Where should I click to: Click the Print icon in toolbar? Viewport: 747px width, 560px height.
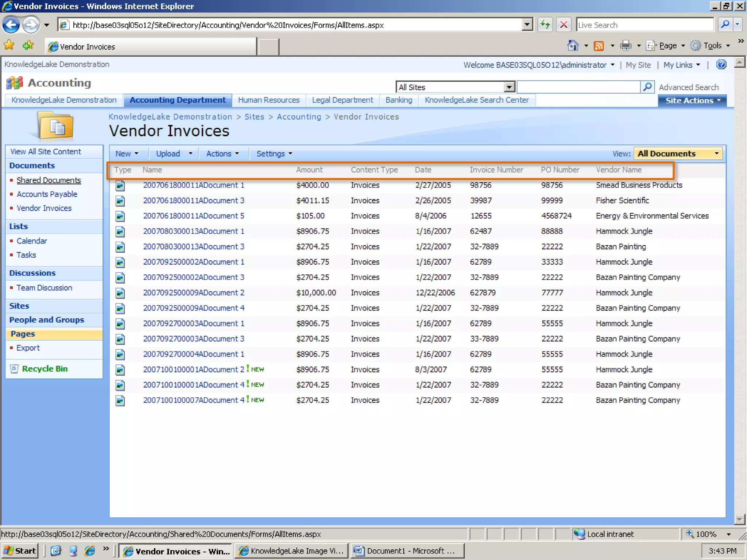click(x=626, y=46)
